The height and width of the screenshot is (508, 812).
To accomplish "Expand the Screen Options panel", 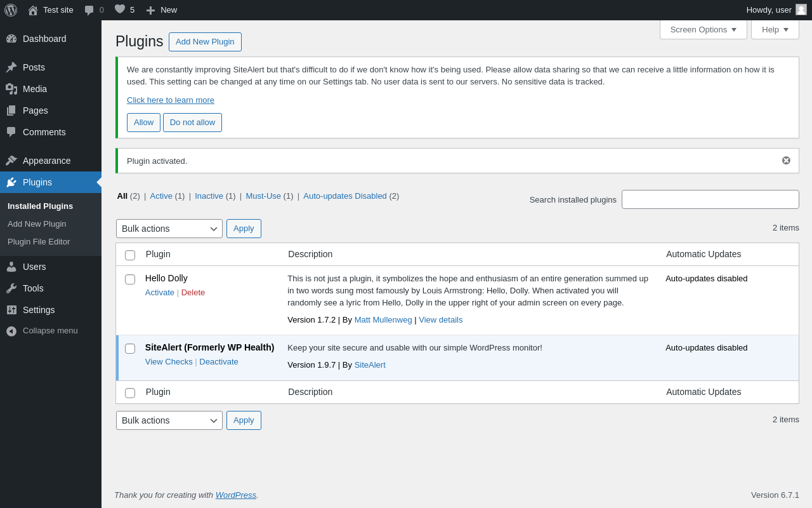I will (x=704, y=29).
